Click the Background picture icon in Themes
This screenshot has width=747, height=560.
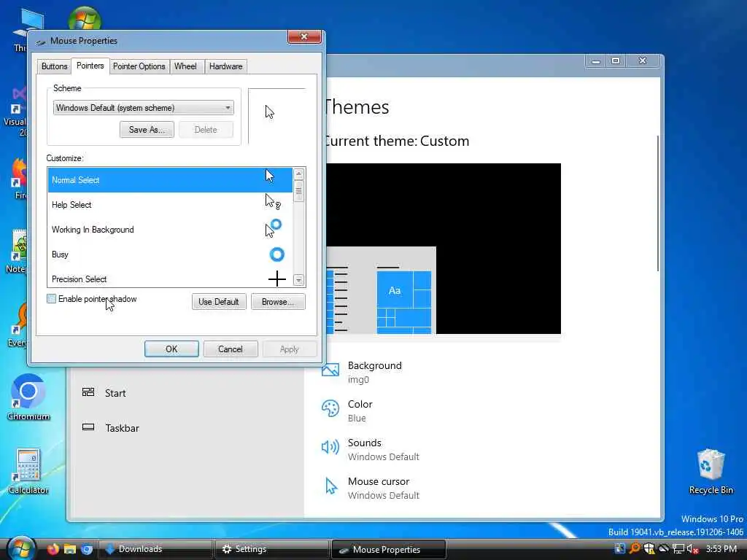pos(330,370)
